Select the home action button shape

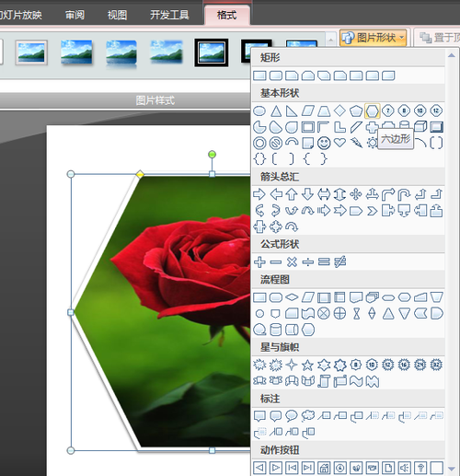pos(324,468)
